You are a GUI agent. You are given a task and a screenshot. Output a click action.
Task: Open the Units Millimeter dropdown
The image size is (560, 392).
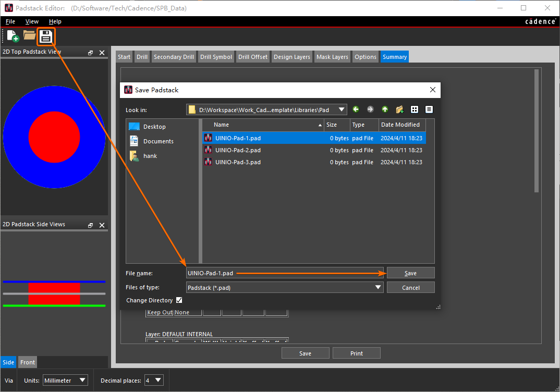pyautogui.click(x=82, y=381)
